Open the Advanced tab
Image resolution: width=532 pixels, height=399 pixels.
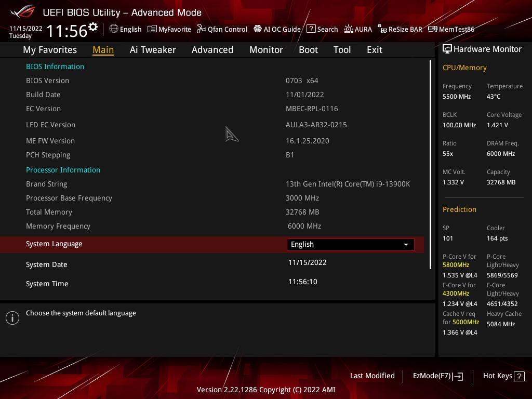(212, 50)
